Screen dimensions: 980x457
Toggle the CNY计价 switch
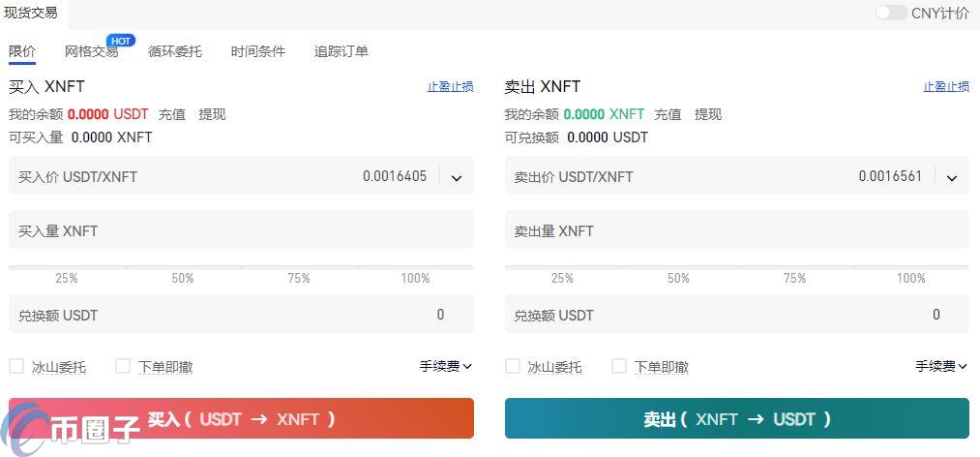pos(891,13)
